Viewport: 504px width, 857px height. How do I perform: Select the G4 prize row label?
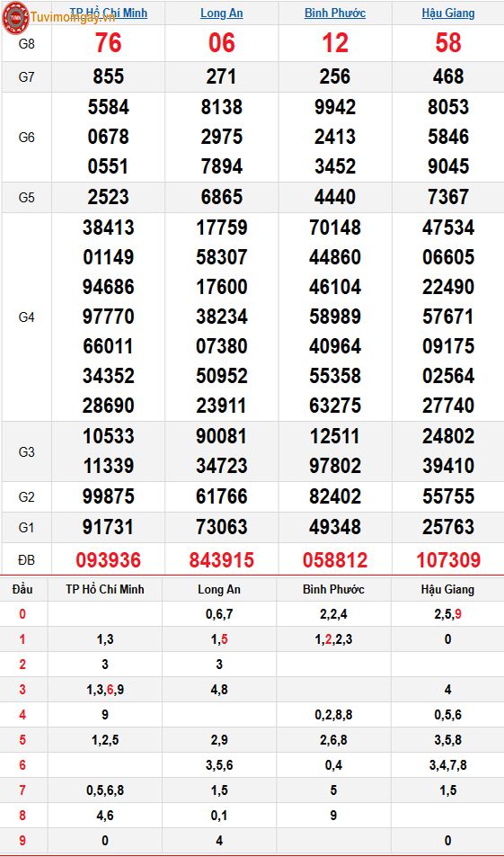click(x=26, y=317)
